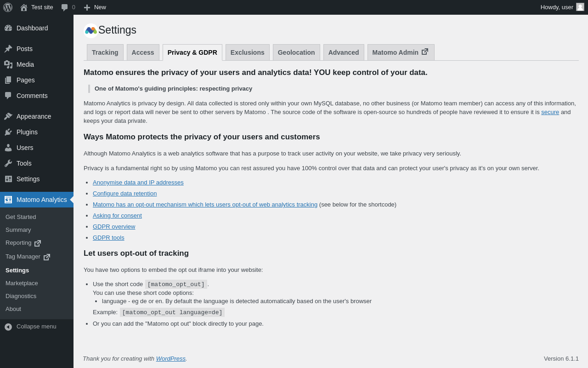This screenshot has height=368, width=588.
Task: Click the Plugins menu icon
Action: point(8,132)
